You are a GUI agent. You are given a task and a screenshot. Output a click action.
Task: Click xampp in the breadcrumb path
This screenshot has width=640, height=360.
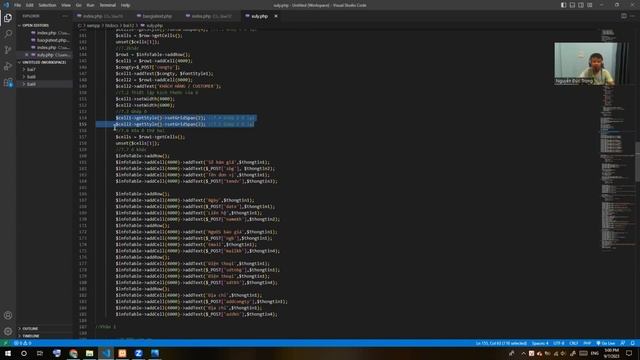93,25
